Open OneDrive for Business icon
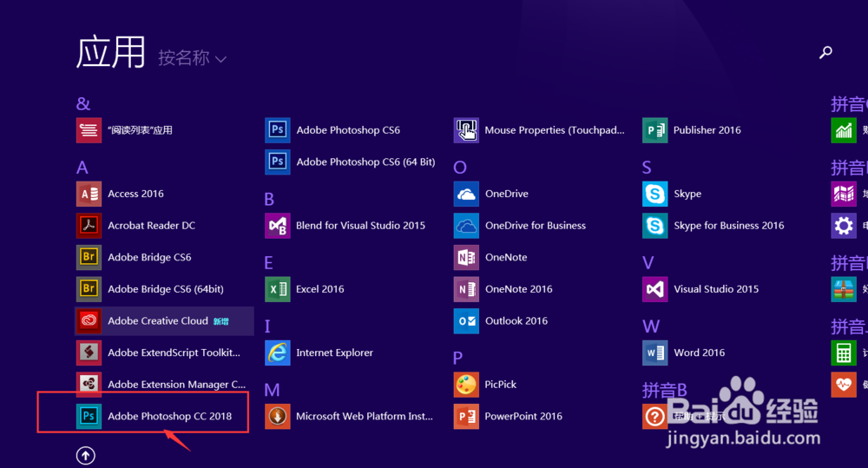Image resolution: width=868 pixels, height=468 pixels. coord(466,226)
